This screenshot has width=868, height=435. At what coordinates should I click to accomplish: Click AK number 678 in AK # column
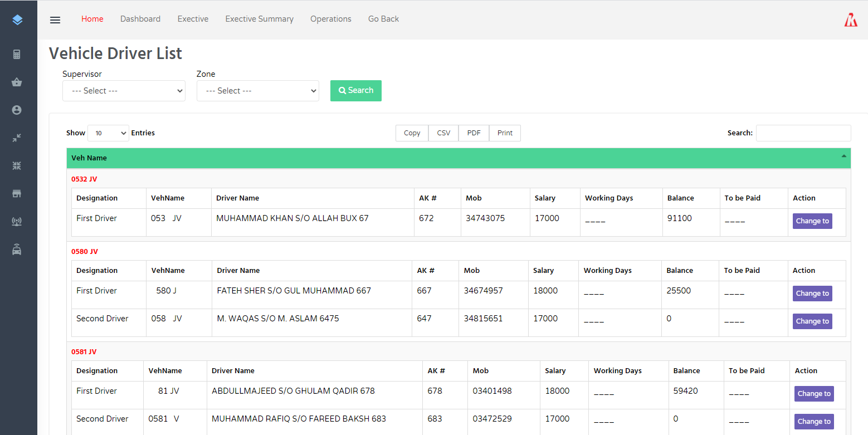point(435,391)
